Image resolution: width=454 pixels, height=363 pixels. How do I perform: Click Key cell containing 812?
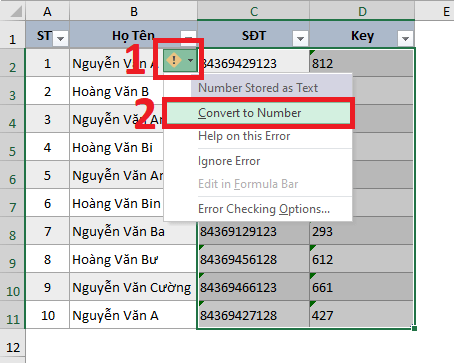pos(362,63)
